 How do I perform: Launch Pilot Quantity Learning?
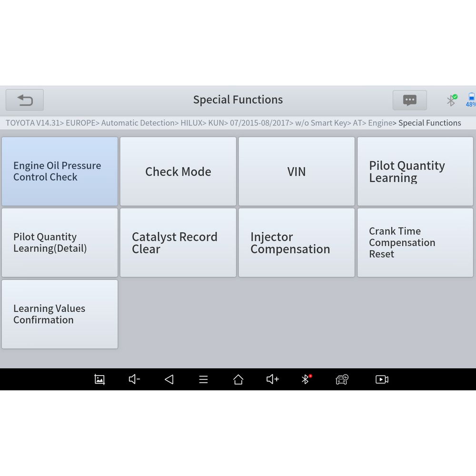(x=415, y=171)
